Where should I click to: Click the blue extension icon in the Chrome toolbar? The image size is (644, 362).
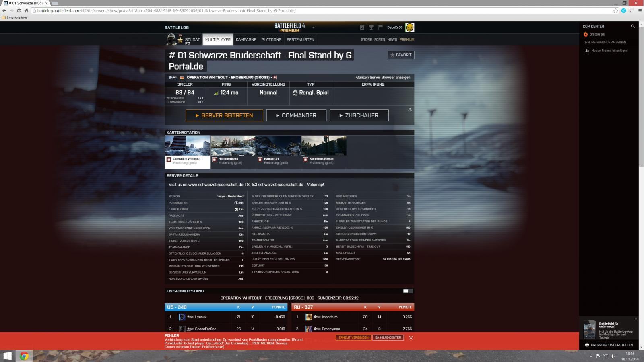point(623,10)
